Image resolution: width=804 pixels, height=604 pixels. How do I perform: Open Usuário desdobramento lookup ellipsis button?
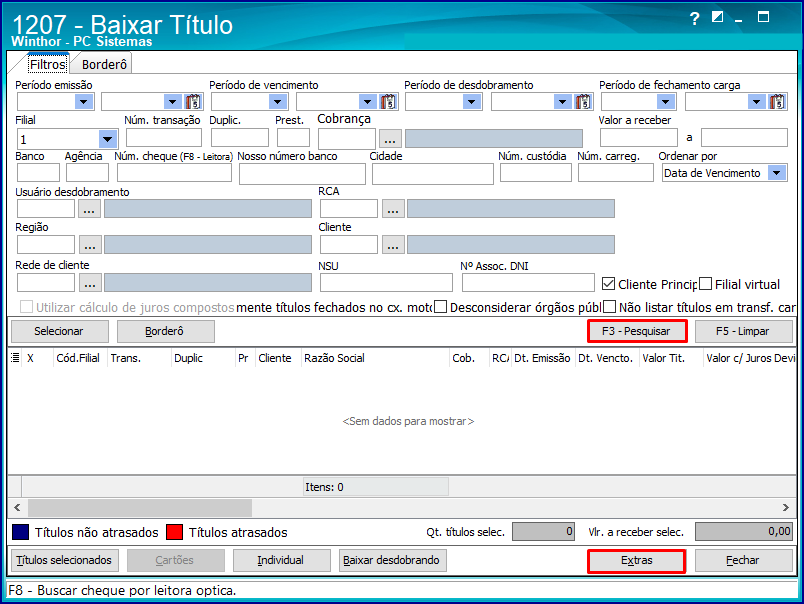click(x=89, y=209)
